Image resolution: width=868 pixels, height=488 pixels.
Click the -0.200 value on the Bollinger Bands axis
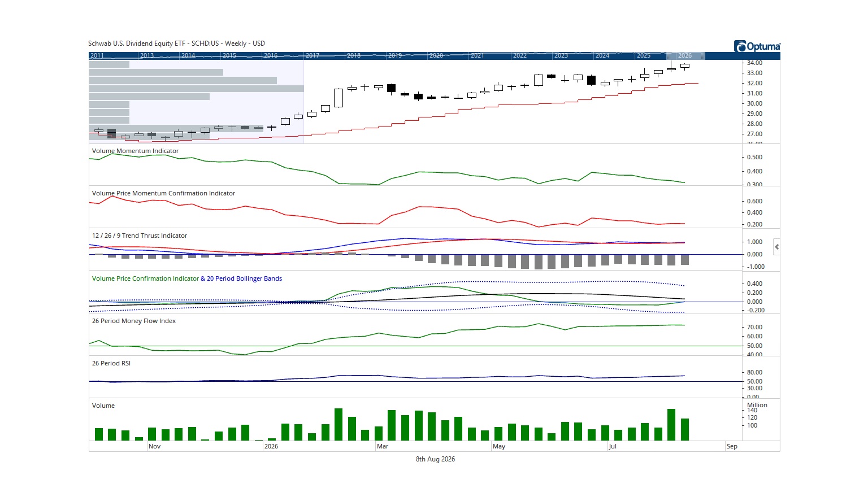[756, 310]
